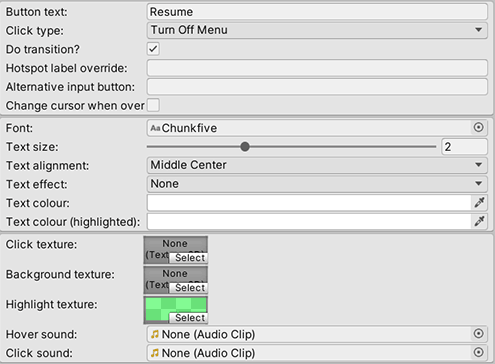
Task: Select a new Highlight texture
Action: pos(189,318)
